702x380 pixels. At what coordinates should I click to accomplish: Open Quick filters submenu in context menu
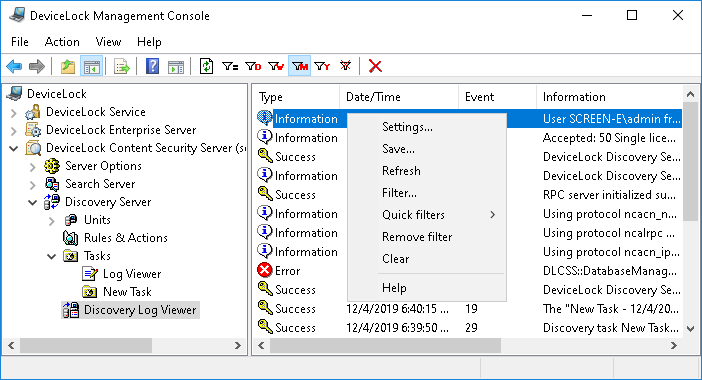[x=427, y=215]
